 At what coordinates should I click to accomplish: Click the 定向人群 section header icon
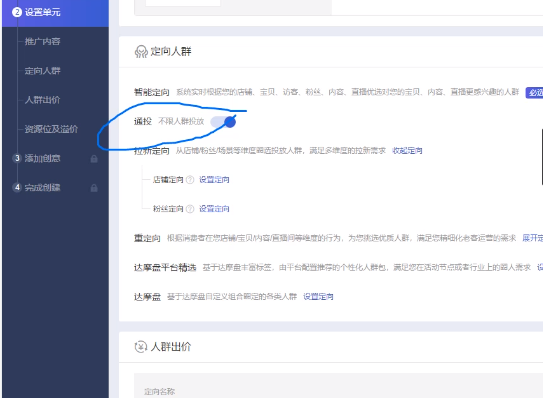click(141, 52)
